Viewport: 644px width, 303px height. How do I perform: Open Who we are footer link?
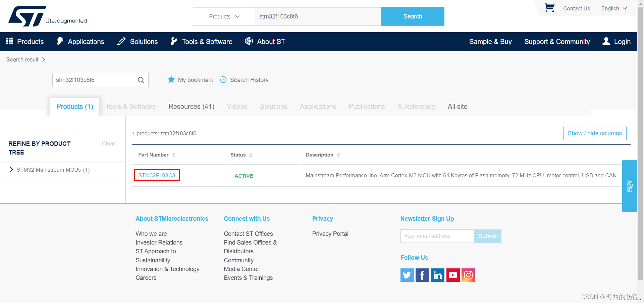coord(151,233)
